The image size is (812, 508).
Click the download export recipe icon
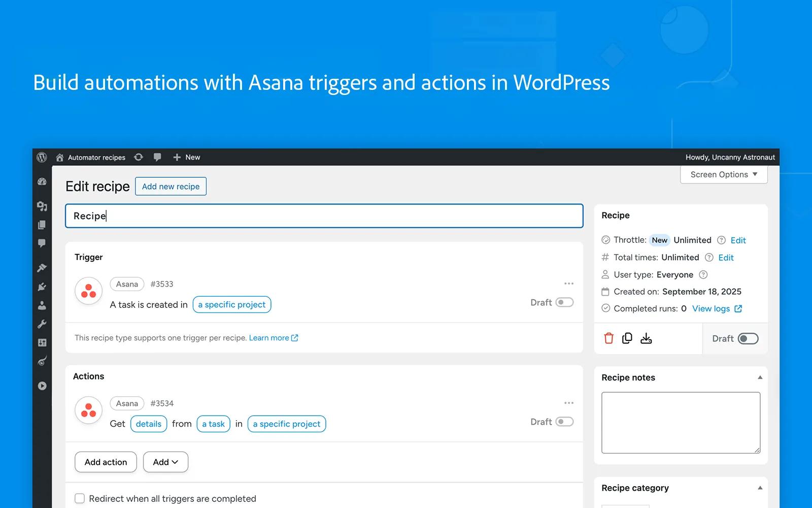click(646, 338)
